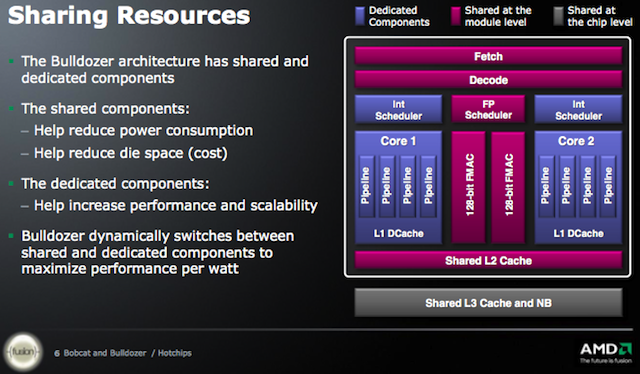This screenshot has height=374, width=640.
Task: Click the Shared L3 Cache and NB bar
Action: coord(488,303)
